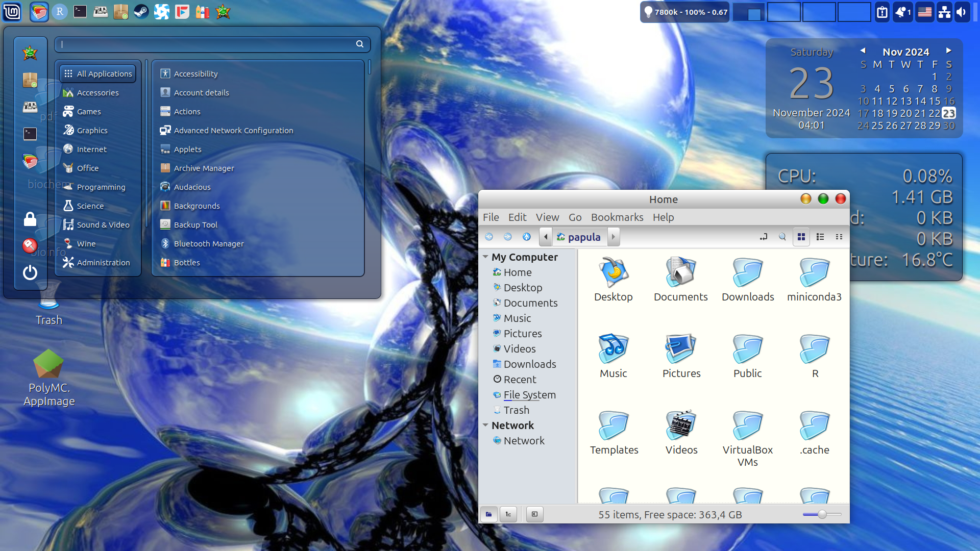Open the keyboard layout US flag
Screen dimensions: 980x551
pyautogui.click(x=924, y=12)
